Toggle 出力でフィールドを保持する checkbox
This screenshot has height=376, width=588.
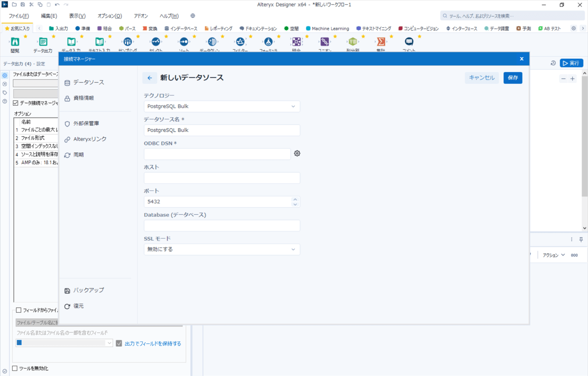tap(119, 343)
